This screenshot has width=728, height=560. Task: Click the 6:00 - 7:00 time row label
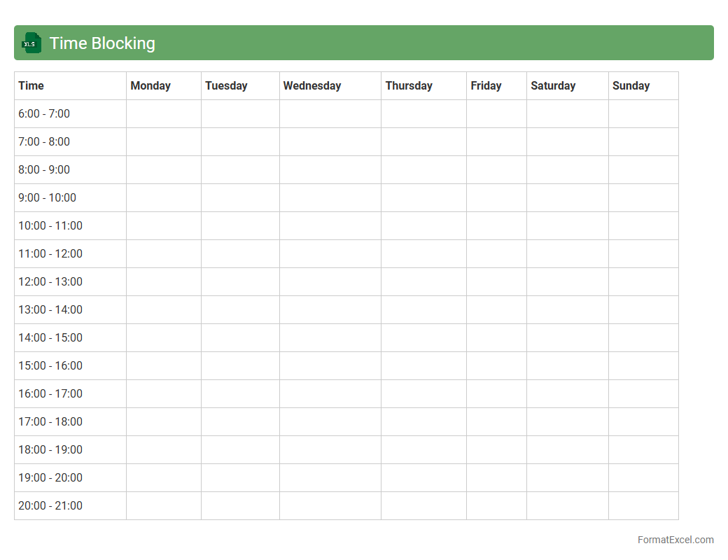[44, 113]
